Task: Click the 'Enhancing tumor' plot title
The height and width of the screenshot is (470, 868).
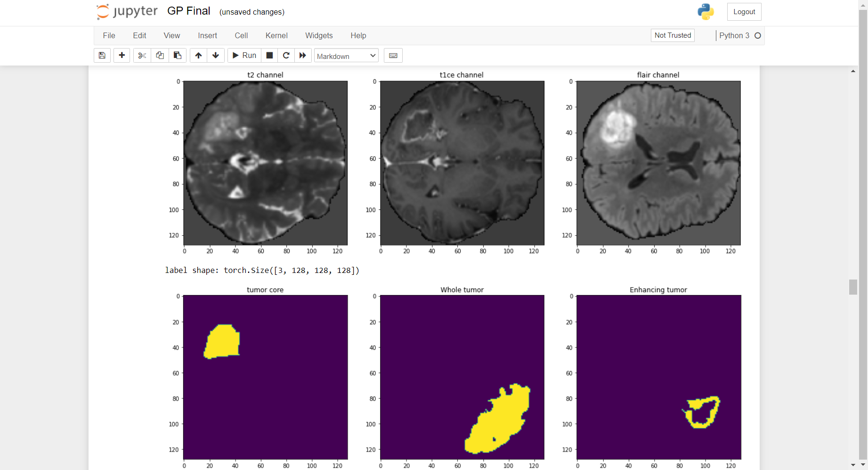Action: pyautogui.click(x=658, y=290)
